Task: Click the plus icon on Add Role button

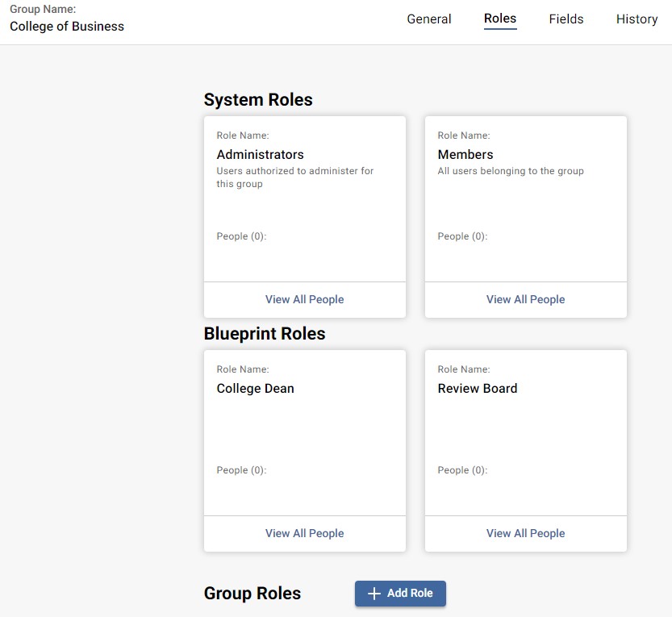Action: coord(374,593)
